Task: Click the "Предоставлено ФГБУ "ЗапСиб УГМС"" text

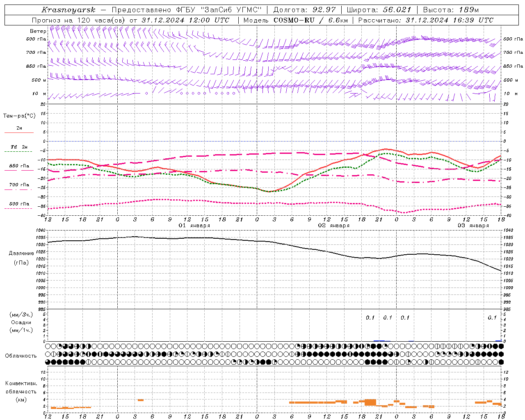Action: click(x=187, y=10)
